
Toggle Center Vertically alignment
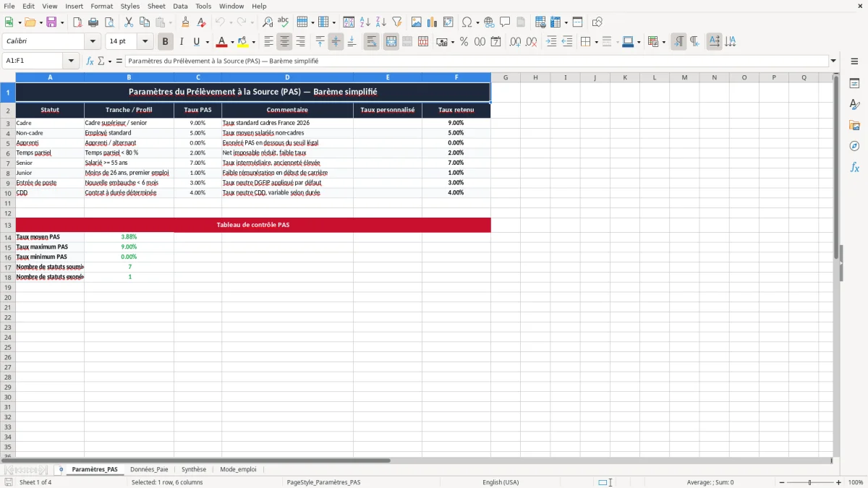[x=336, y=42]
